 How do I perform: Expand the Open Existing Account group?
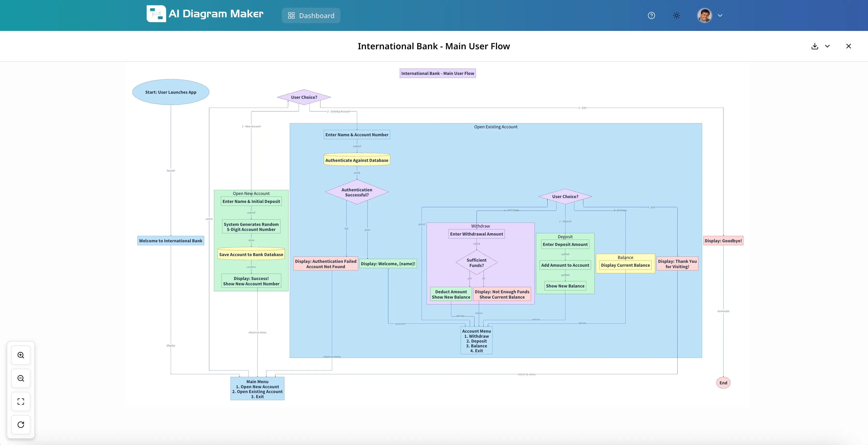(495, 127)
